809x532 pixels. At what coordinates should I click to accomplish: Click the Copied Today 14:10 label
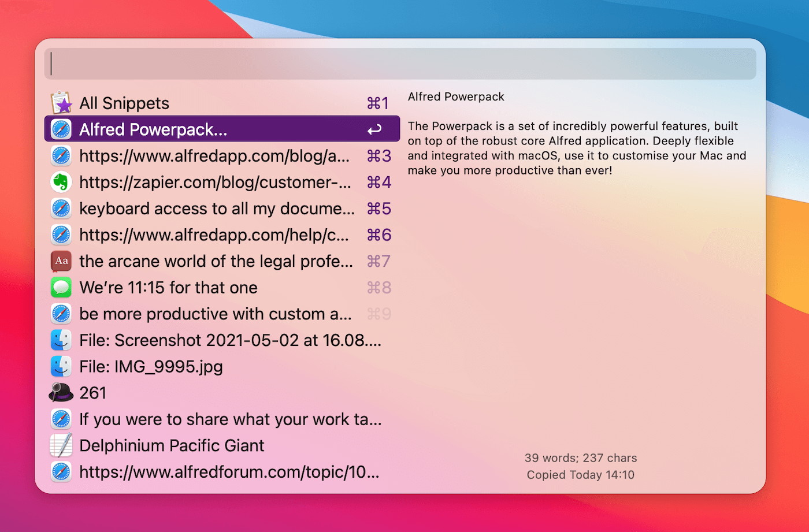(x=580, y=474)
